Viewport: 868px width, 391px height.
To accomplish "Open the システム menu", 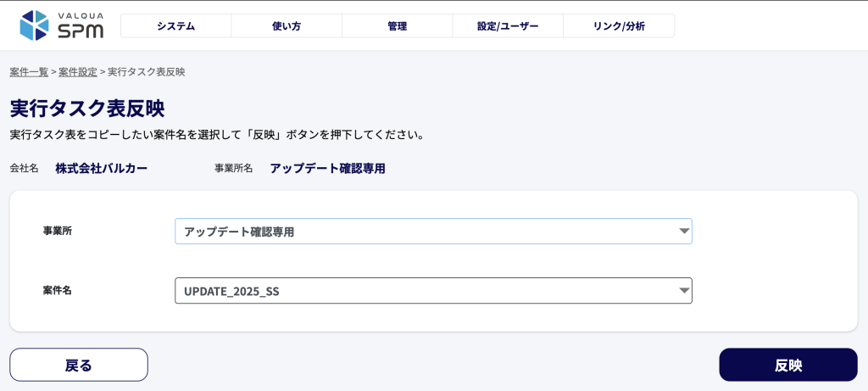I will [x=176, y=26].
